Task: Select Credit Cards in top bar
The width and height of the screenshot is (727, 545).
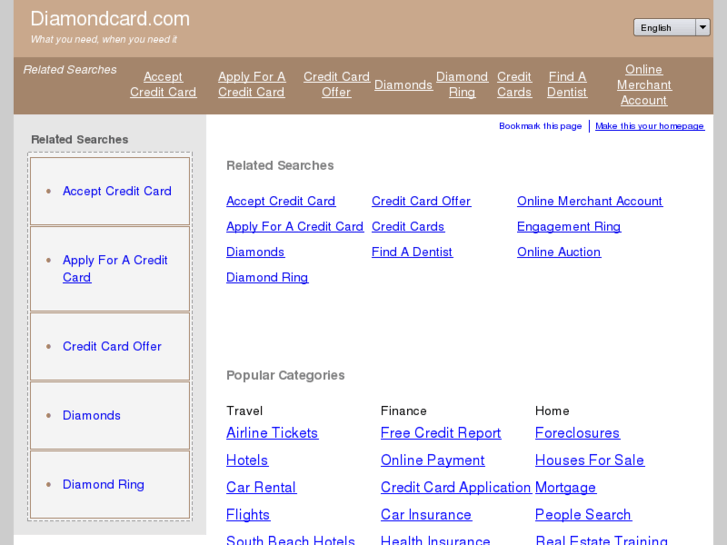Action: (x=514, y=84)
